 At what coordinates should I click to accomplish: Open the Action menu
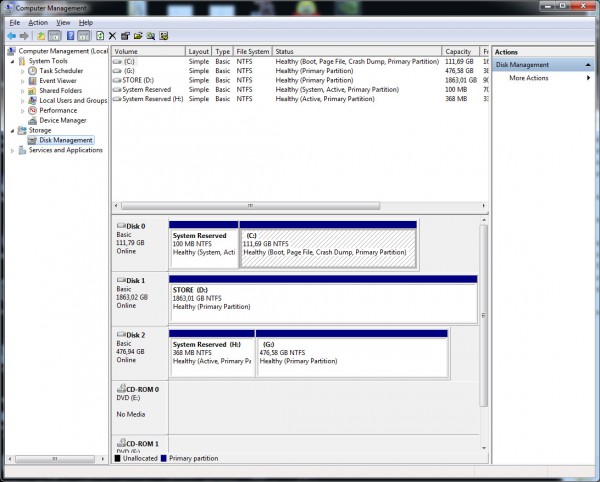pyautogui.click(x=38, y=23)
